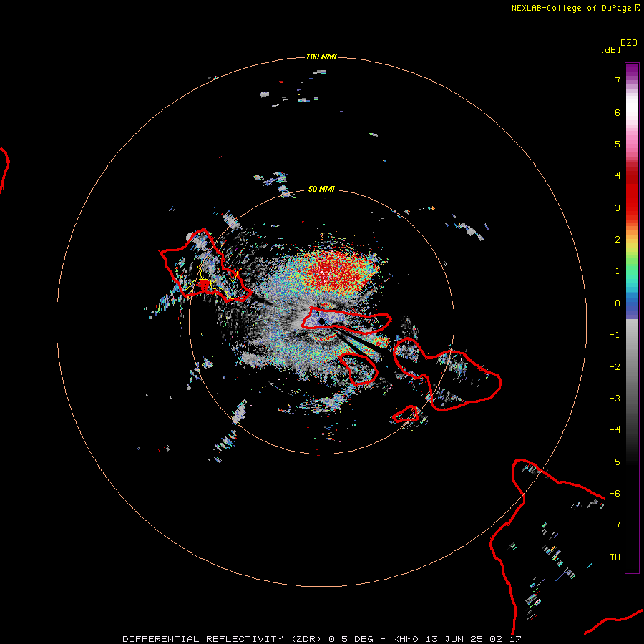This screenshot has width=644, height=644.
Task: Click the [dB] units label
Action: [x=611, y=49]
